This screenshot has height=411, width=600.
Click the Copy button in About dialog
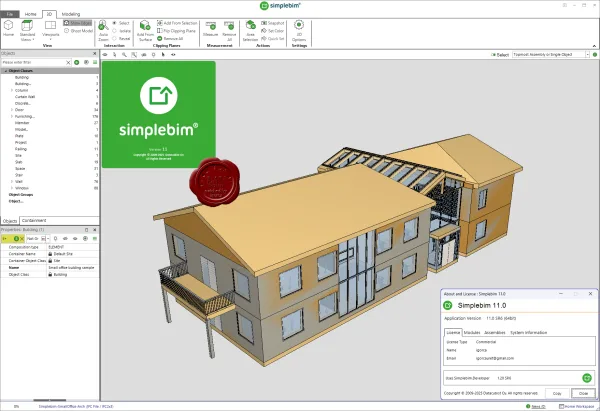pos(557,393)
